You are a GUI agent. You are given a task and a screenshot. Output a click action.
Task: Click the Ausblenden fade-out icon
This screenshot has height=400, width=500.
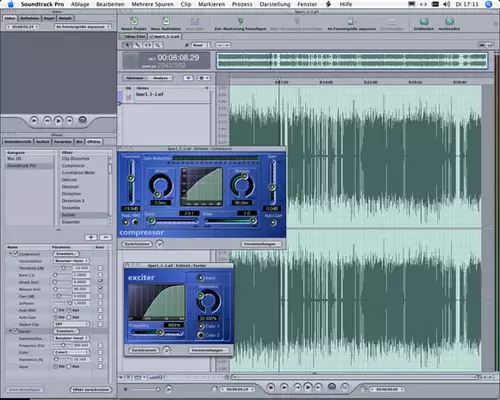(449, 21)
